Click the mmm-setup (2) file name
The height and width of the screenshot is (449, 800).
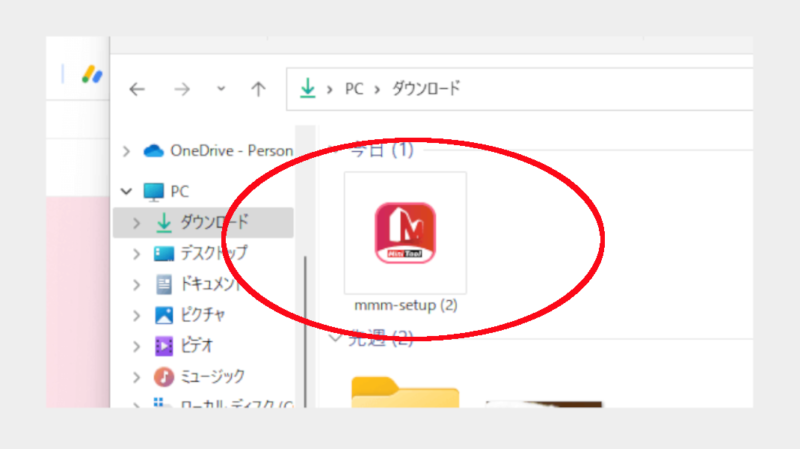[x=406, y=305]
